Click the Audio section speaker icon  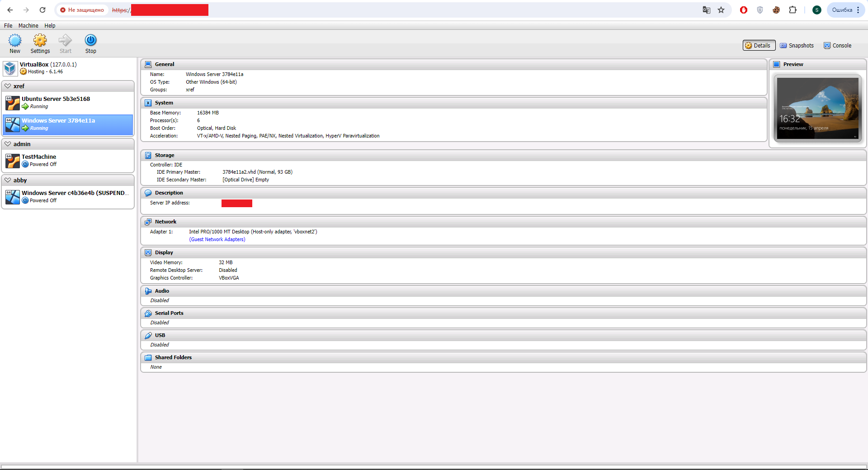148,291
